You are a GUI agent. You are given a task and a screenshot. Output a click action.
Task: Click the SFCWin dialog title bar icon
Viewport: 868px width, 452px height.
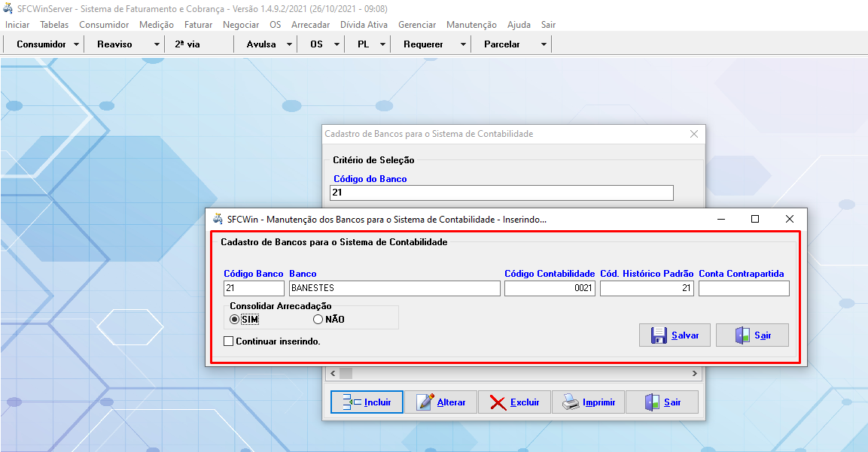pos(218,219)
